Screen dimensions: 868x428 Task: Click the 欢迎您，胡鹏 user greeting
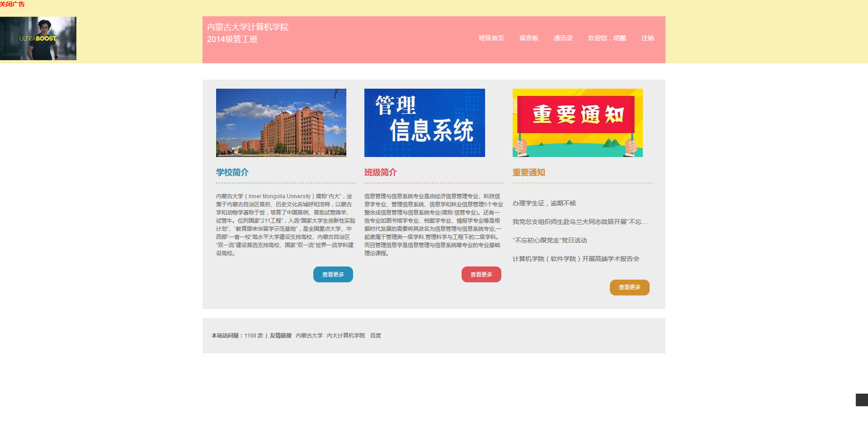click(607, 38)
